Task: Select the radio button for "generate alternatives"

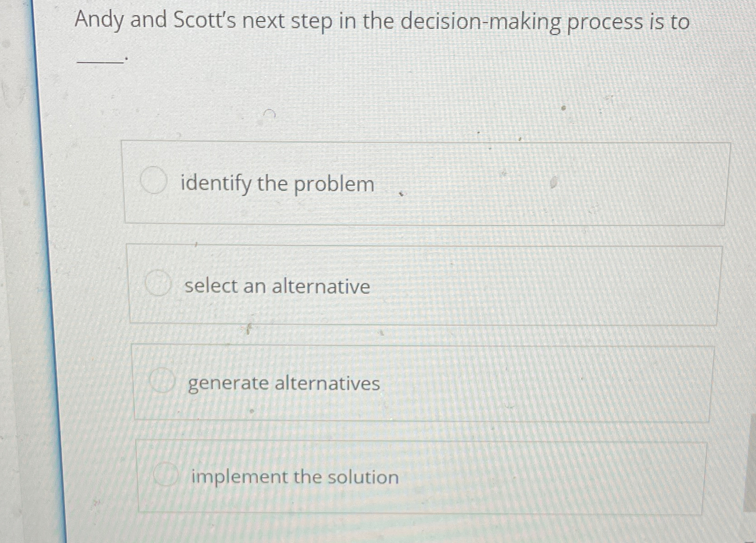Action: [163, 381]
